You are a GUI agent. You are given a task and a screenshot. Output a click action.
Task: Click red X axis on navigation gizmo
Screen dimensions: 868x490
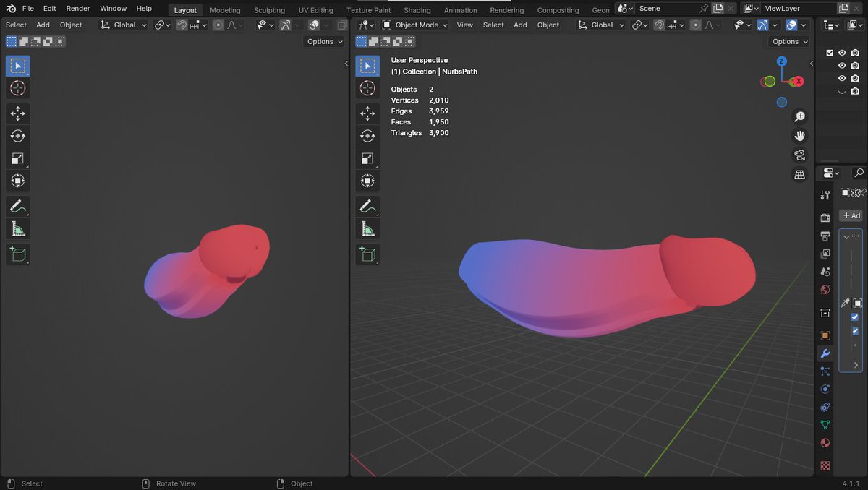point(799,82)
